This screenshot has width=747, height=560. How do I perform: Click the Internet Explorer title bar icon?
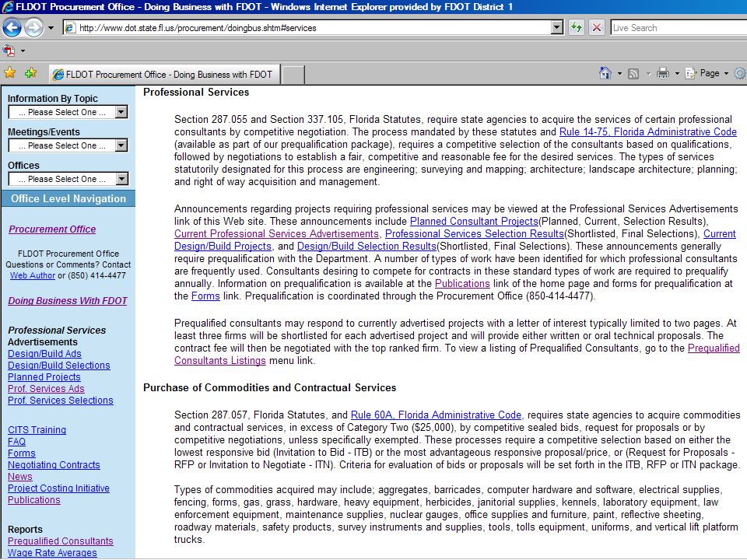pyautogui.click(x=8, y=7)
